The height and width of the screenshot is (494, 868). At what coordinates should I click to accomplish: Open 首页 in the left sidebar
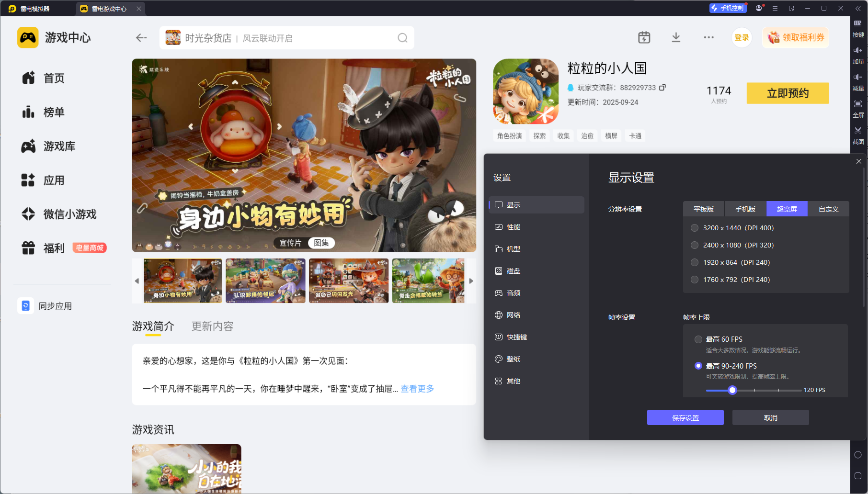click(43, 78)
